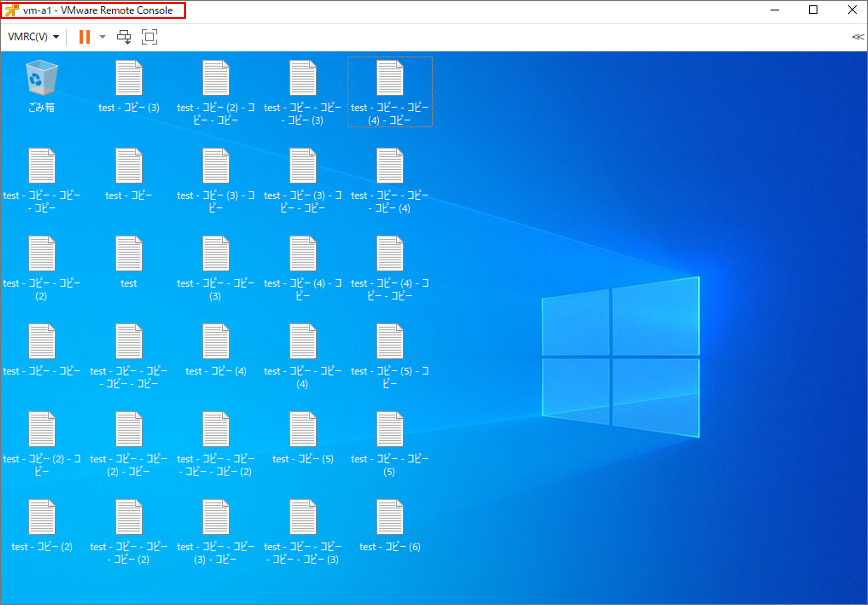The image size is (868, 605).
Task: Select file 'test - コピー (5) - コピー'
Action: (x=390, y=356)
